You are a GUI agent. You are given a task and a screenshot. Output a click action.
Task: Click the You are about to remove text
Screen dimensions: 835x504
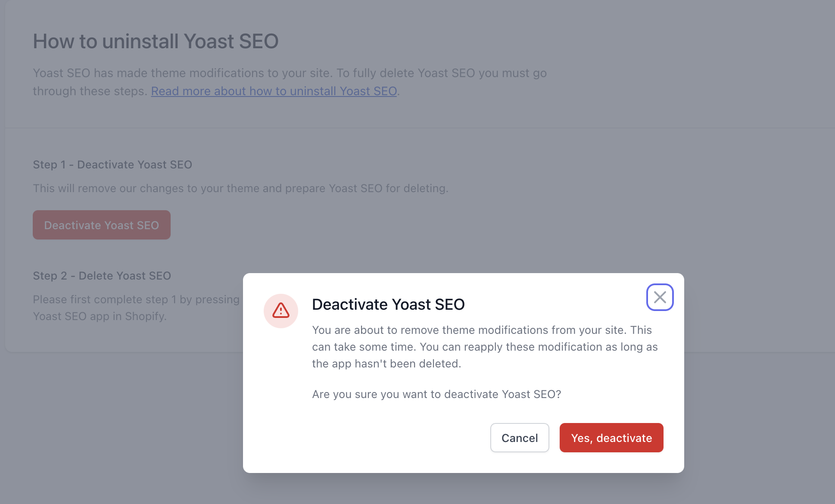(482, 330)
